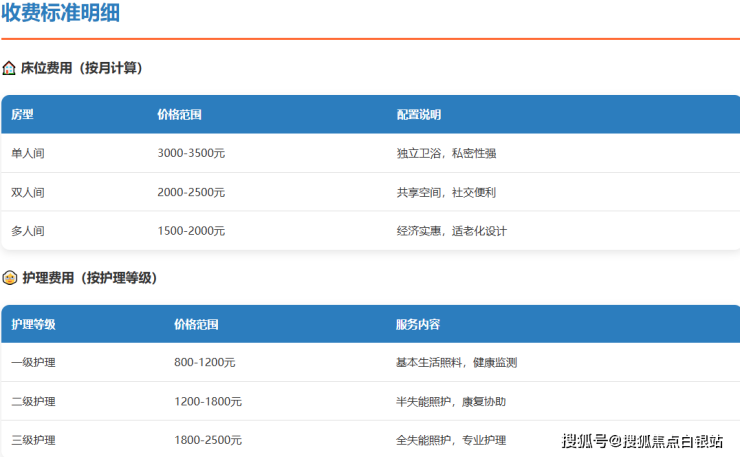Click the 护理等级 column header
This screenshot has width=740, height=457.
click(x=33, y=324)
